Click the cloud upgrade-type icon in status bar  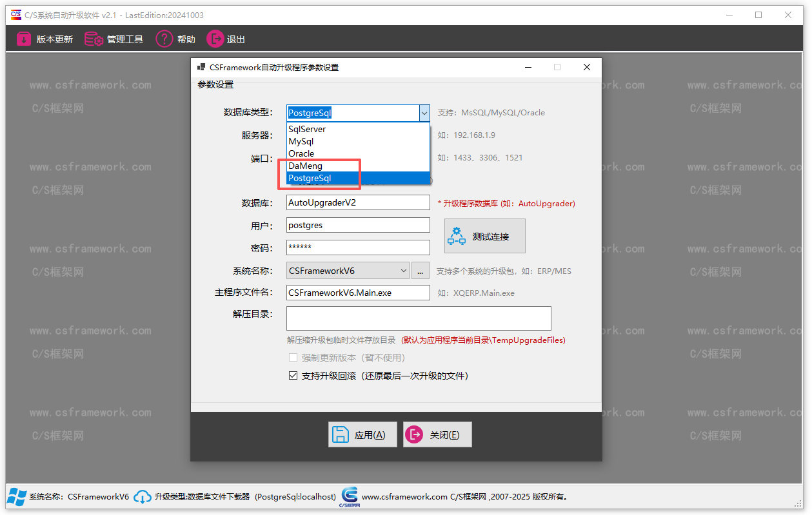click(142, 497)
